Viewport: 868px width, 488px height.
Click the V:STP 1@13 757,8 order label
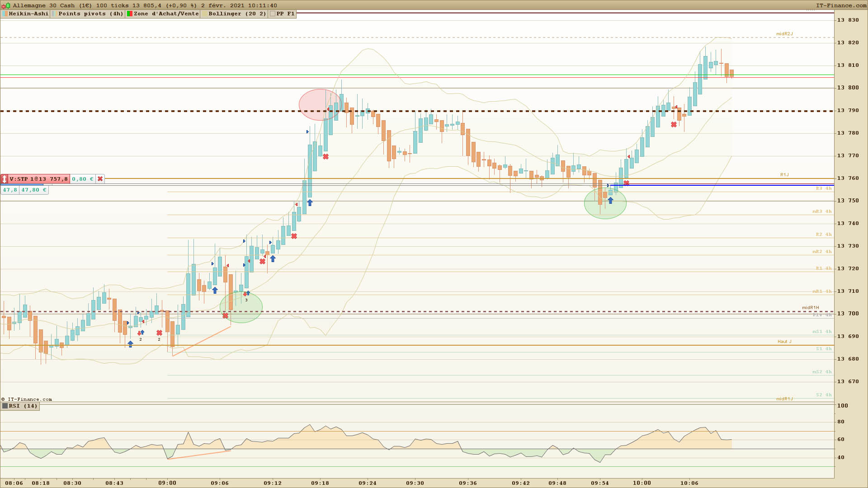click(x=38, y=179)
